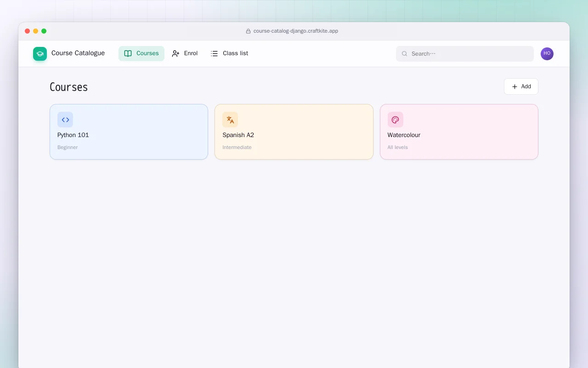Go to the Enrol tab
Viewport: 588px width, 368px height.
(185, 53)
